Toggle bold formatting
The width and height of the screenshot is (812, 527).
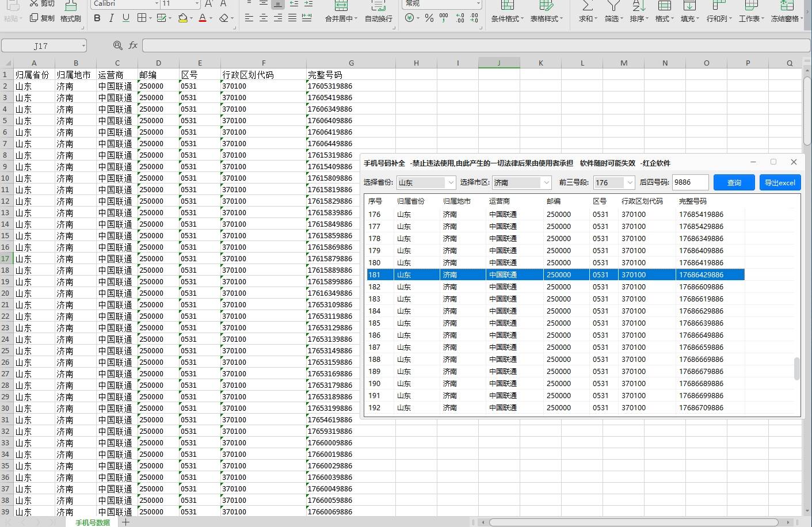point(97,18)
